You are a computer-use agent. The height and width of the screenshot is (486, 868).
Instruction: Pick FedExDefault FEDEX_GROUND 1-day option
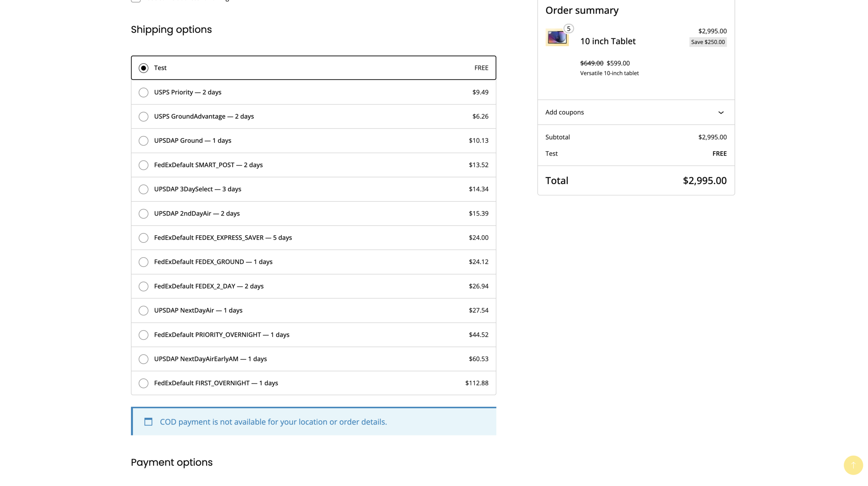(143, 262)
